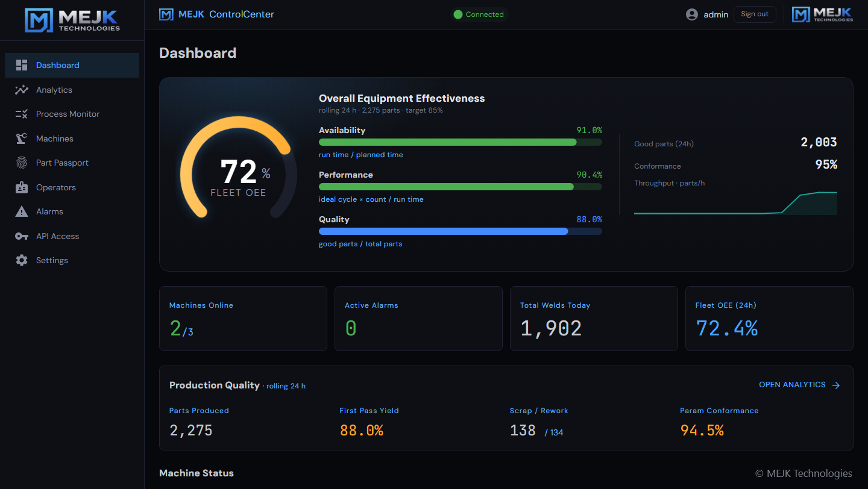Click the Operators badge icon
The image size is (868, 489).
click(x=22, y=187)
